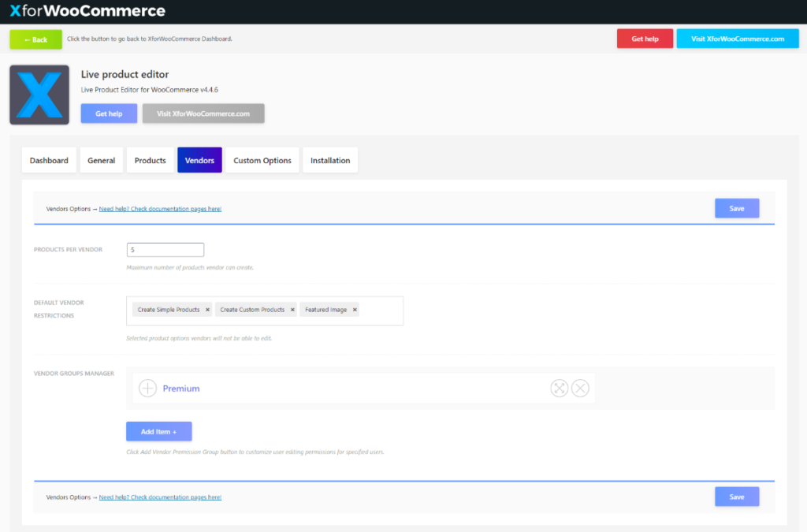Add a new vendor group item

[159, 432]
